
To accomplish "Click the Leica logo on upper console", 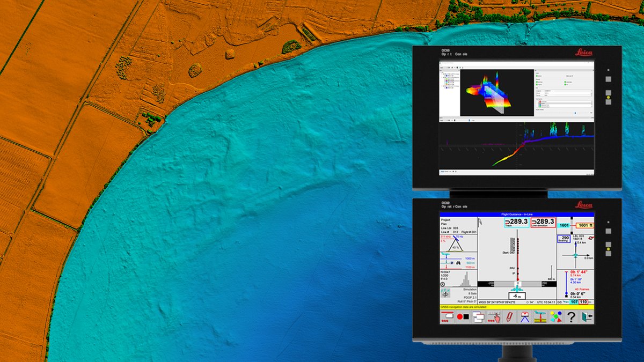I will point(584,53).
